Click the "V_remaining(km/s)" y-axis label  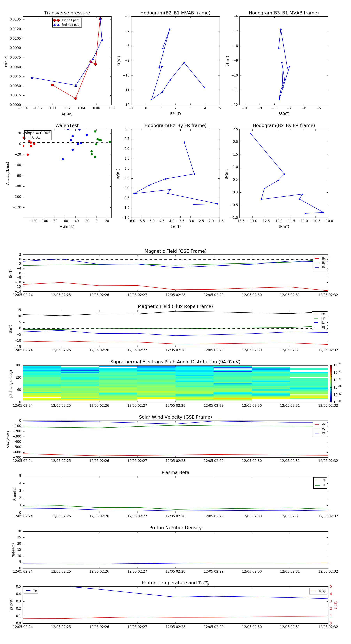(x=7, y=173)
